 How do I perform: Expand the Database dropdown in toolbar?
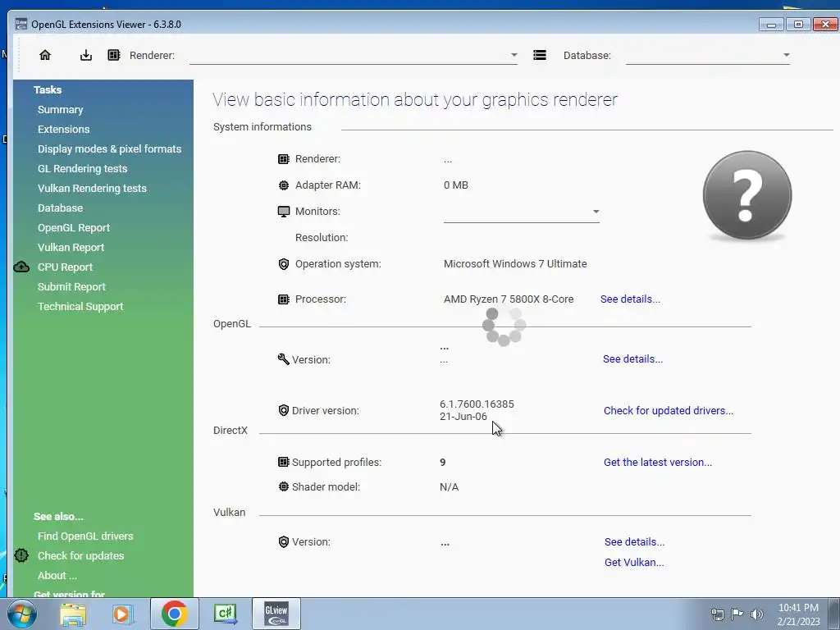pos(786,55)
